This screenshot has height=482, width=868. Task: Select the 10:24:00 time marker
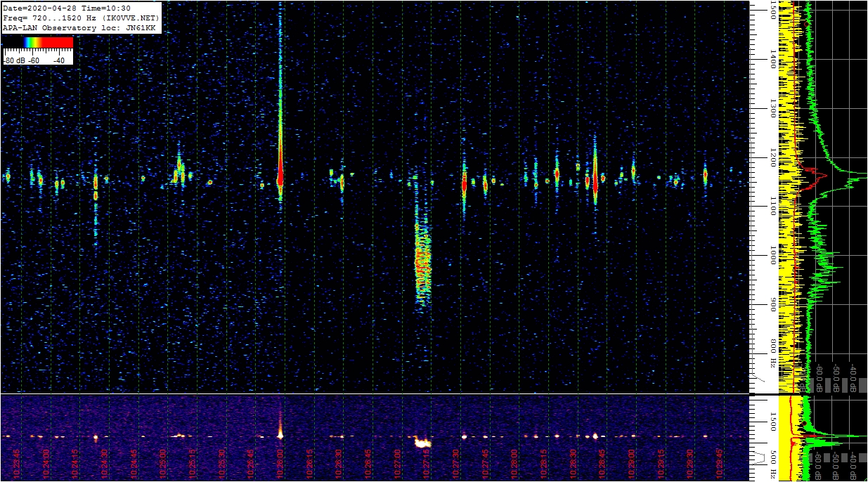(x=46, y=464)
